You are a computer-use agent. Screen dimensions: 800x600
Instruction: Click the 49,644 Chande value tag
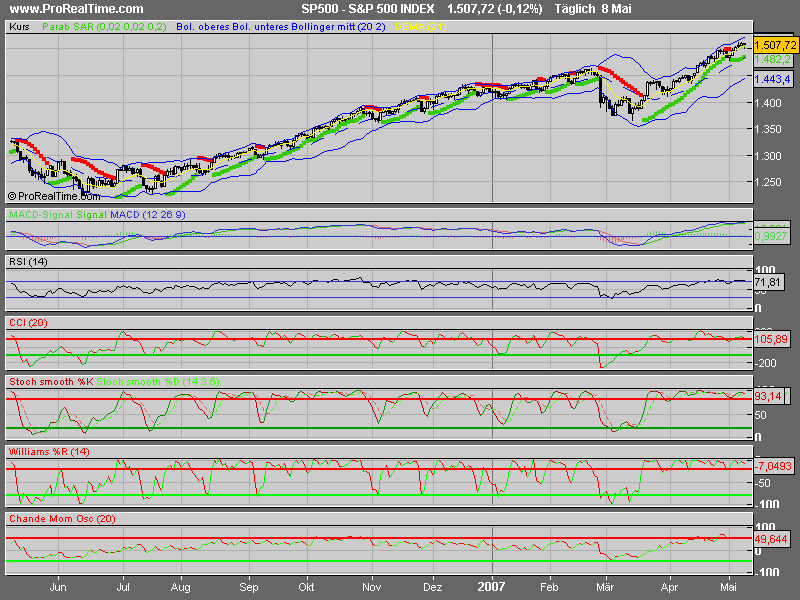click(x=771, y=539)
